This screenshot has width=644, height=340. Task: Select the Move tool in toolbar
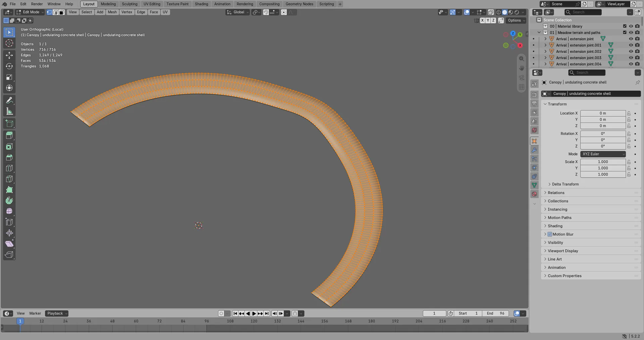tap(9, 55)
